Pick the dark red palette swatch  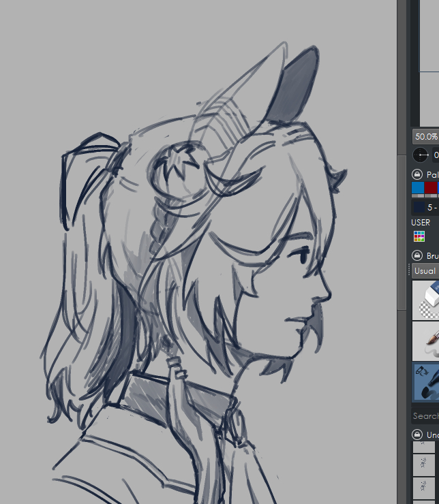point(432,188)
